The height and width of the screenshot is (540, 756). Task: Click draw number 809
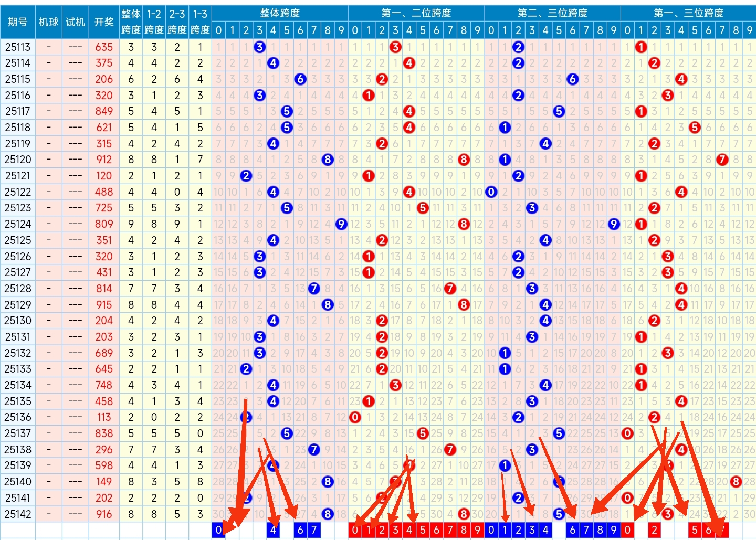tap(104, 224)
